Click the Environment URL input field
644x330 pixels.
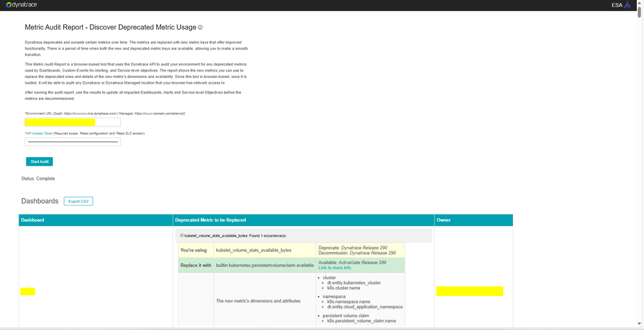pyautogui.click(x=73, y=122)
